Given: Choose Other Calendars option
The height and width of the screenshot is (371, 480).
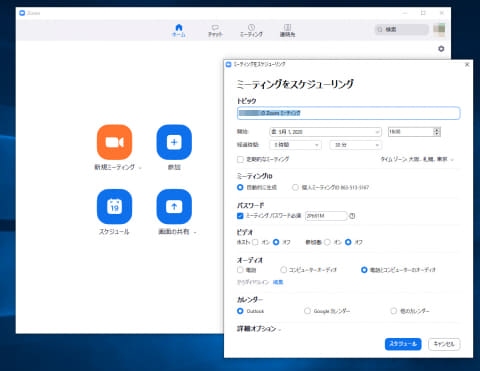Looking at the screenshot, I should (x=394, y=311).
